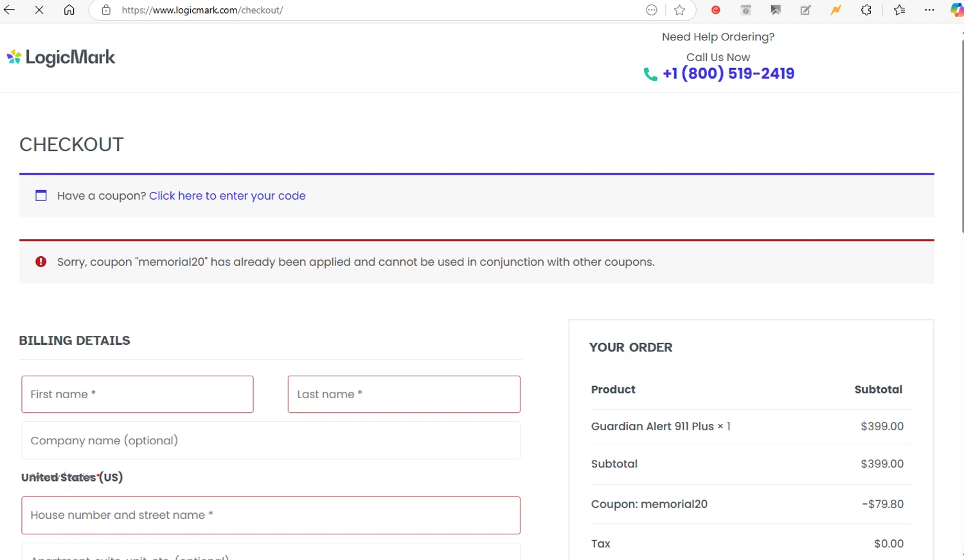Click the LogicMark logo

[61, 58]
